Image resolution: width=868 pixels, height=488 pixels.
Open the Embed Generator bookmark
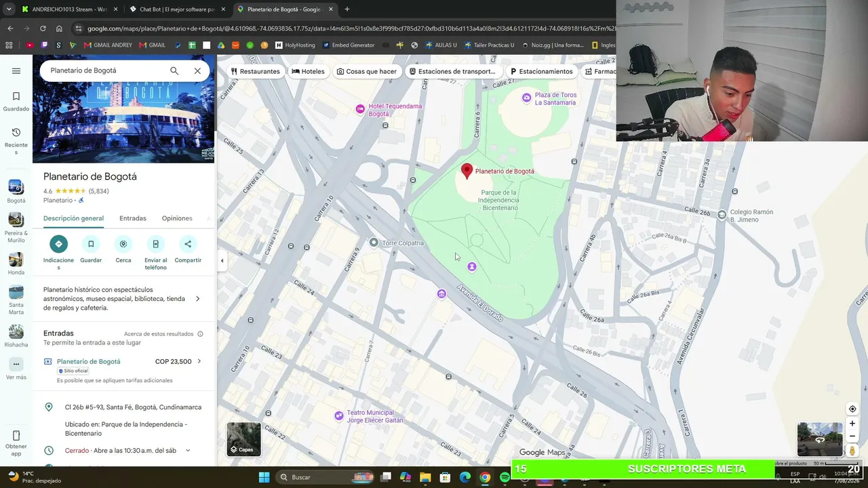pyautogui.click(x=349, y=45)
